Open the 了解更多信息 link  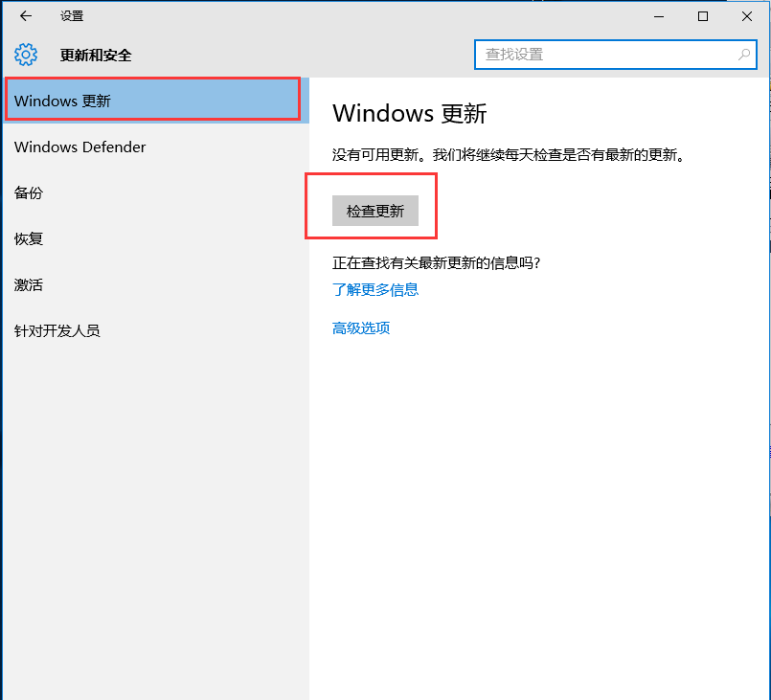click(375, 289)
